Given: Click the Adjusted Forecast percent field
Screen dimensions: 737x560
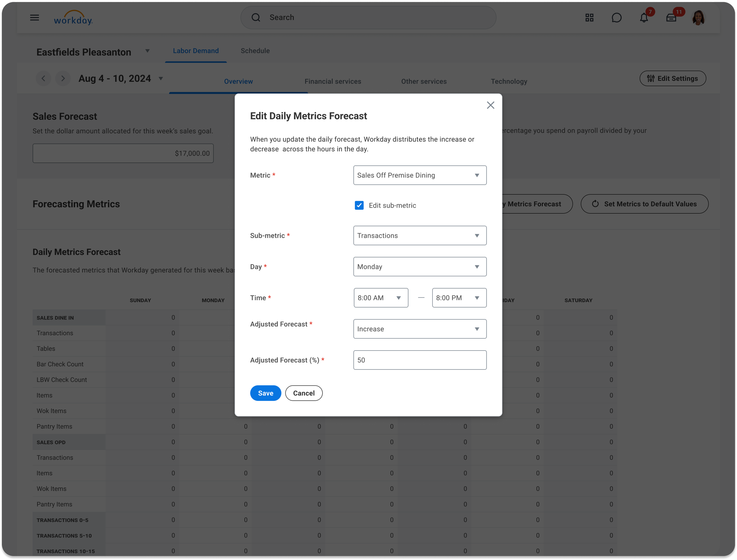Looking at the screenshot, I should pyautogui.click(x=420, y=360).
